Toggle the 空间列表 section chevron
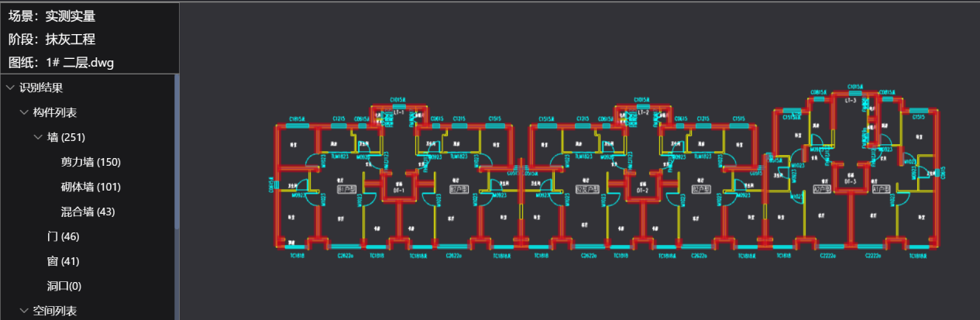Screen dimensions: 980x320 (x=23, y=311)
